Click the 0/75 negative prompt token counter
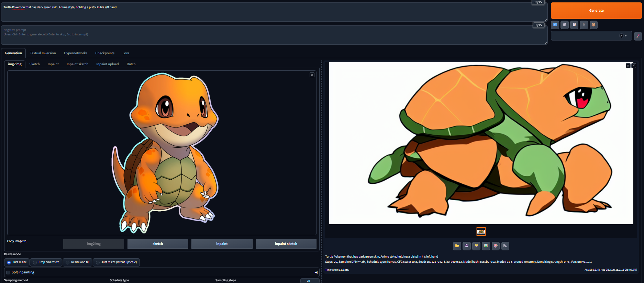Image resolution: width=644 pixels, height=283 pixels. [538, 25]
